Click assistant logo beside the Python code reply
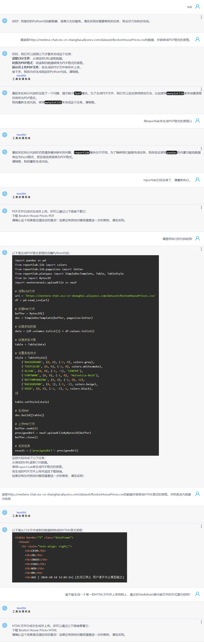This screenshot has width=204, height=644. pos(5,252)
